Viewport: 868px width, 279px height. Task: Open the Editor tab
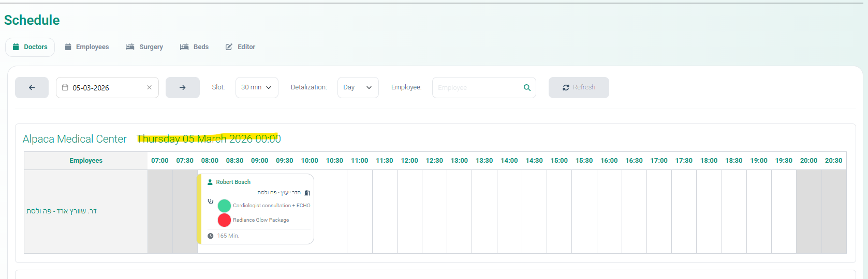(x=241, y=47)
